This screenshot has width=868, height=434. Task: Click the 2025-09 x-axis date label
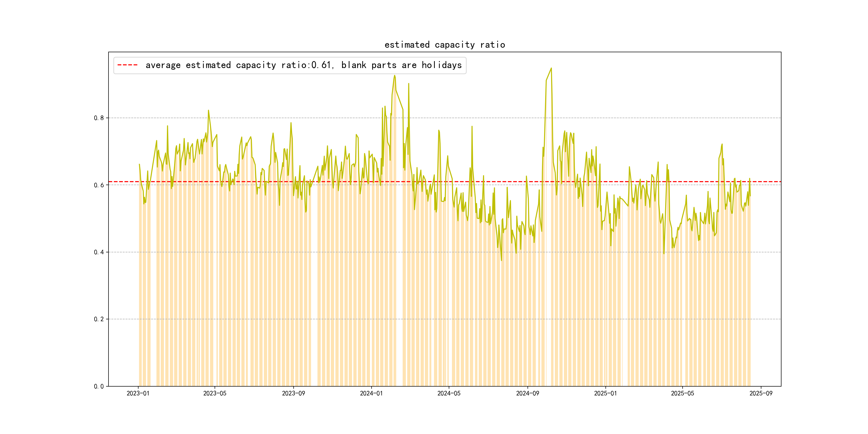(761, 393)
